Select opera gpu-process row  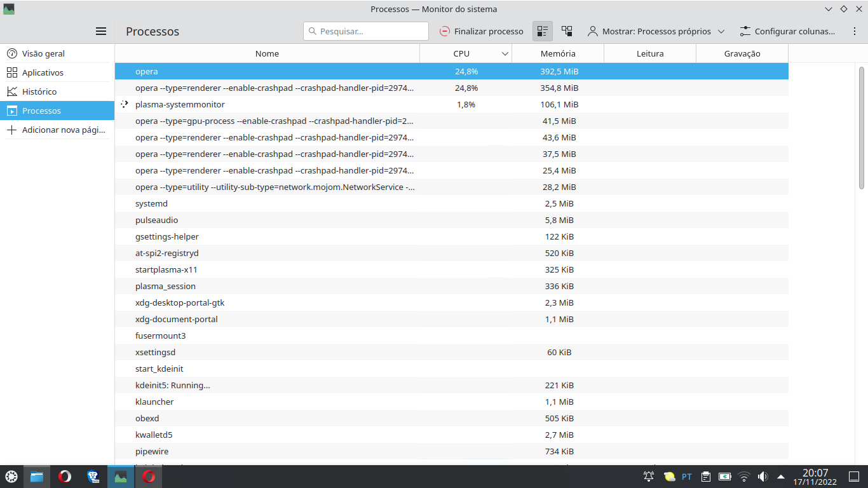pos(452,121)
